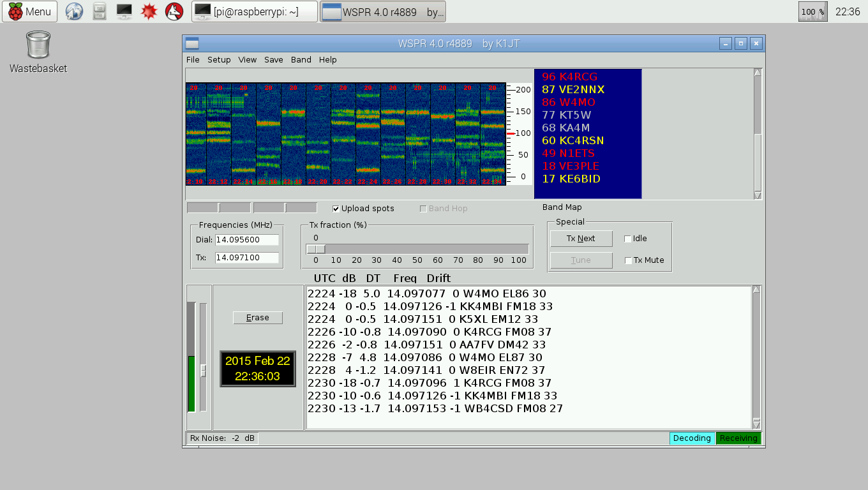Click the decode list scrollbar up arrow
Screen dimensions: 868x490
[757, 290]
